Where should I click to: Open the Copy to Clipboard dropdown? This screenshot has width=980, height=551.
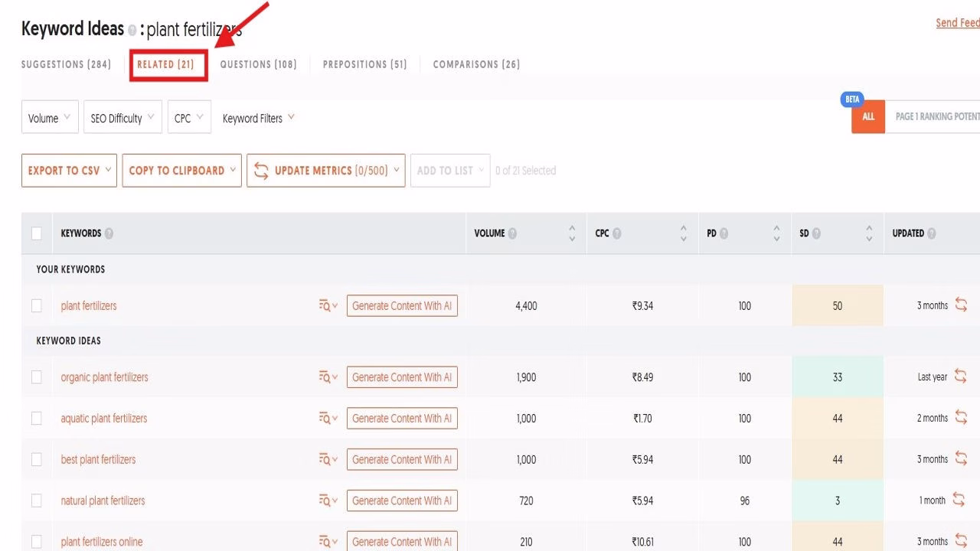click(x=181, y=170)
